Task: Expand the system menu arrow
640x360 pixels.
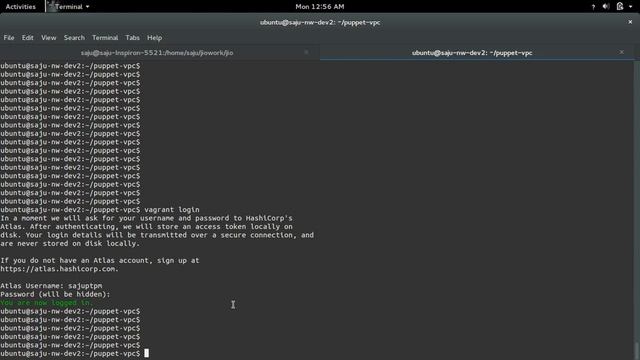Action: (631, 7)
